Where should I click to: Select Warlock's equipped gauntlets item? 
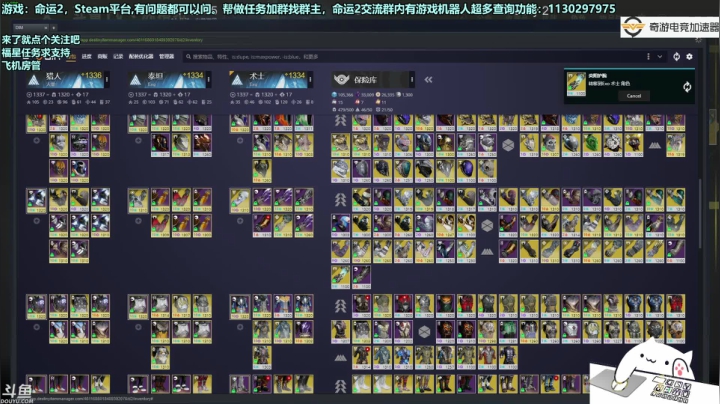[x=240, y=201]
